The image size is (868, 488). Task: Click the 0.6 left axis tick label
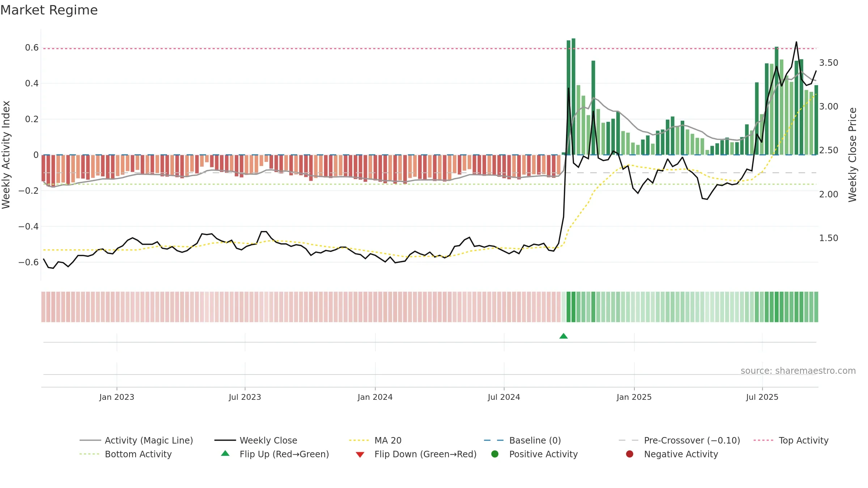[32, 48]
